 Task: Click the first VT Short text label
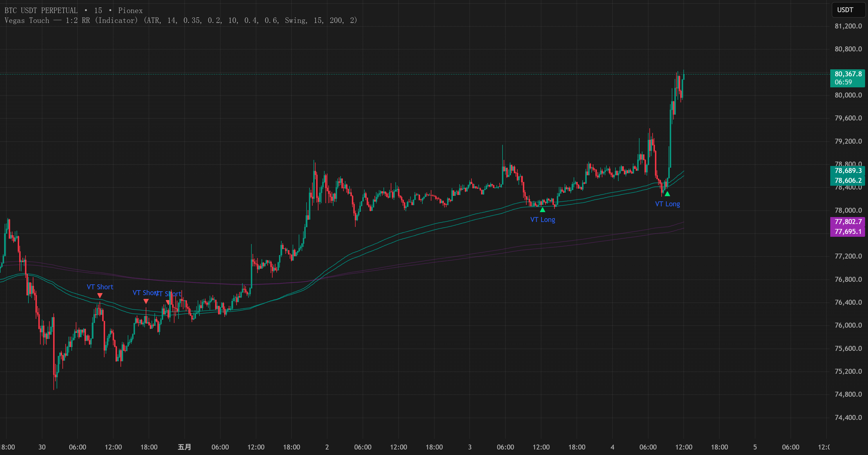click(100, 287)
